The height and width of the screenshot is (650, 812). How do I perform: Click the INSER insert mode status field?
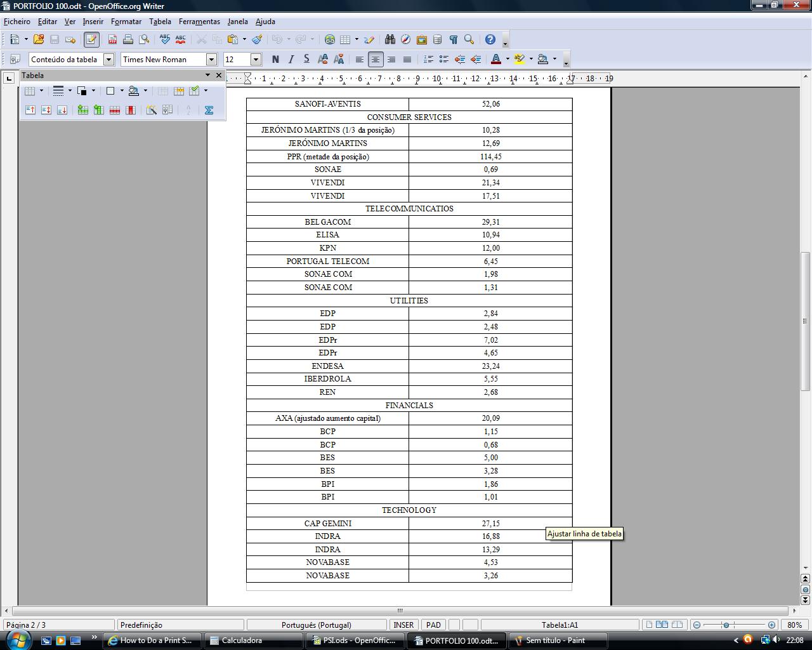[403, 625]
